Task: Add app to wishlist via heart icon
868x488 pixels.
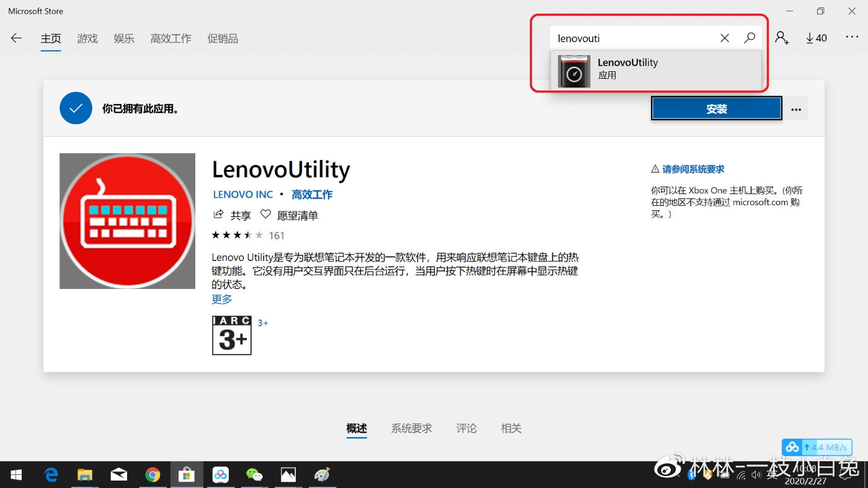Action: tap(266, 215)
